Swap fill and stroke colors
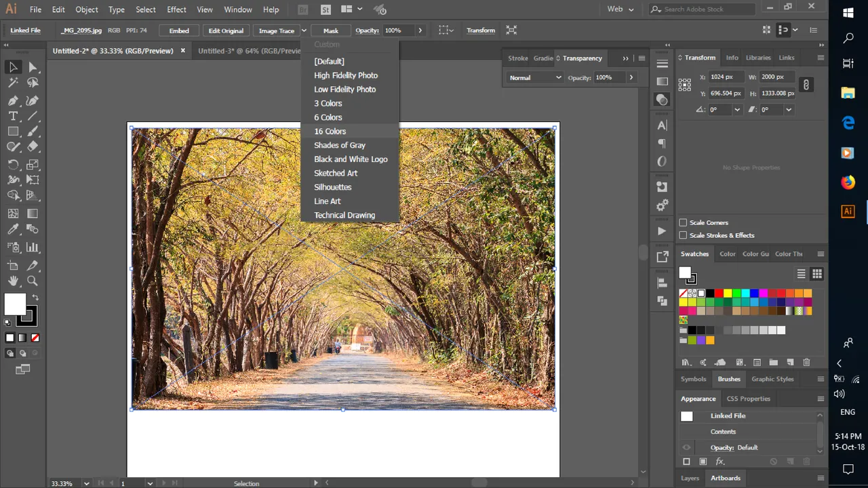 tap(35, 298)
